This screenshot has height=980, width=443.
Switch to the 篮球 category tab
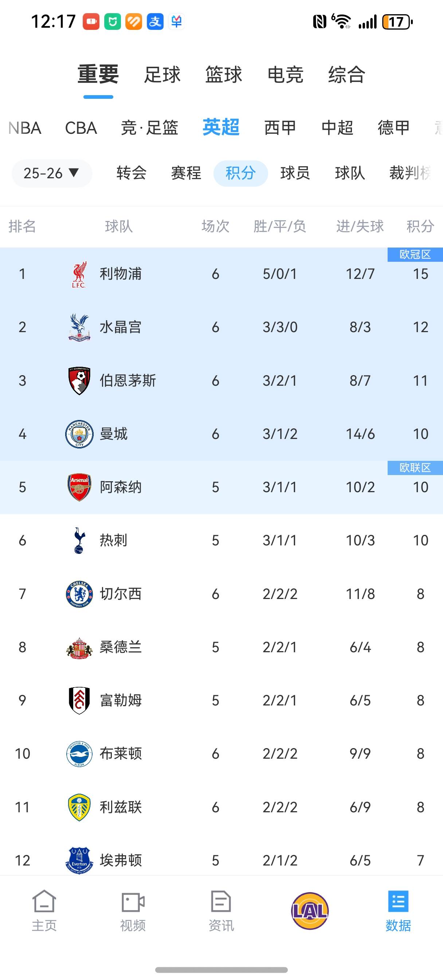(224, 75)
